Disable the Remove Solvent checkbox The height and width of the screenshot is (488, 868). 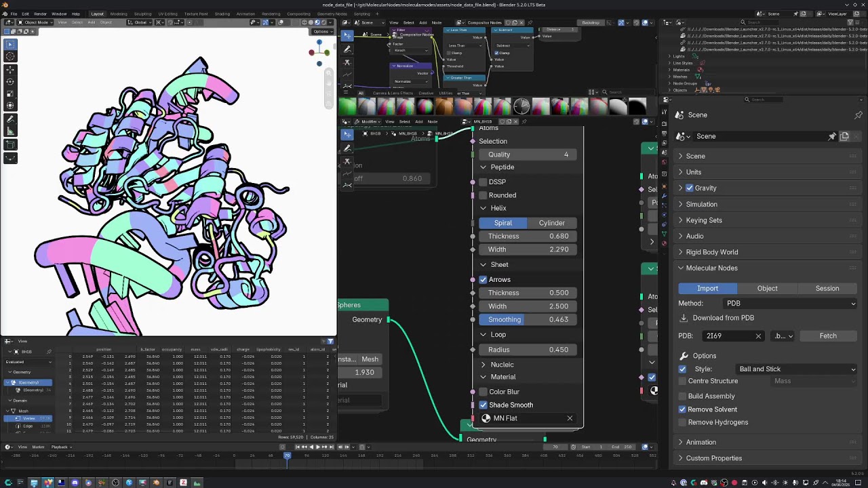click(x=682, y=409)
